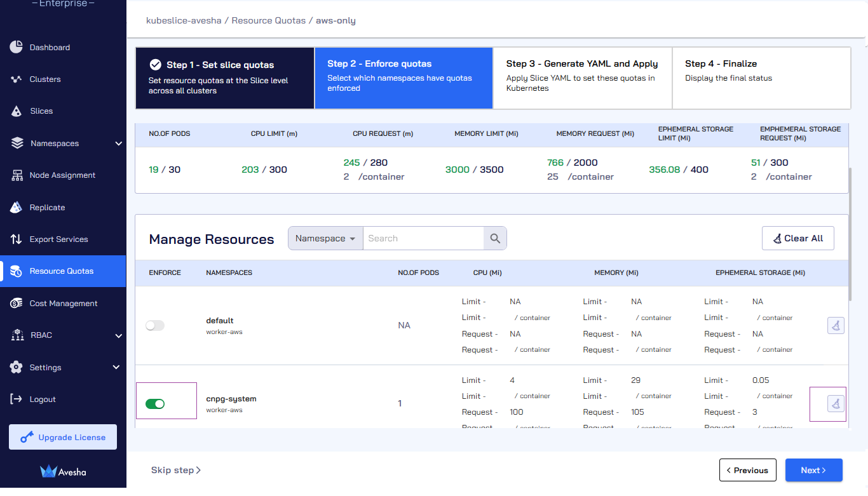This screenshot has width=868, height=496.
Task: Expand the Namespaces menu chevron
Action: pos(118,144)
